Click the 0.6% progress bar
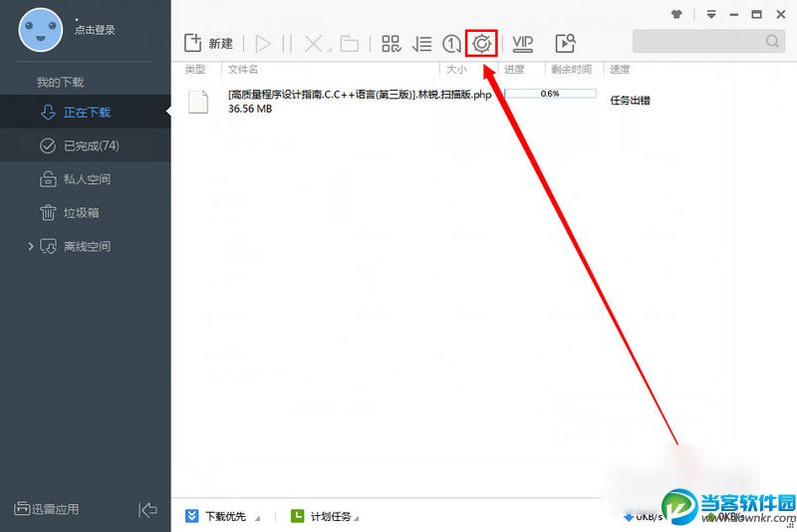The width and height of the screenshot is (797, 532). [x=550, y=94]
